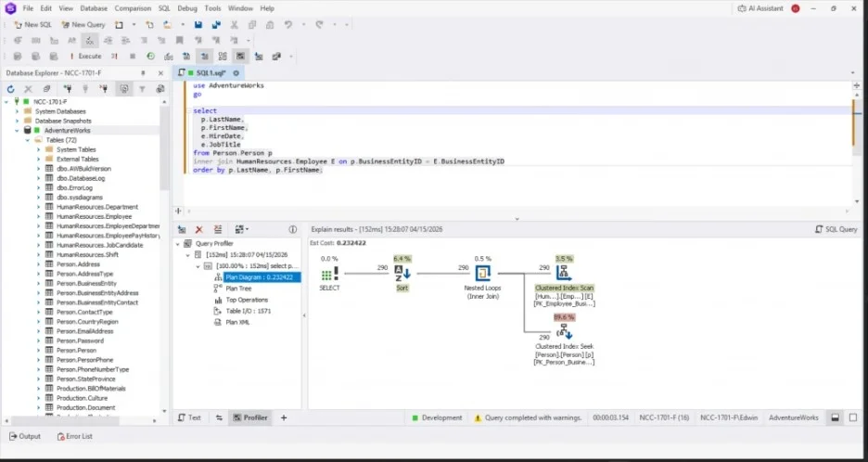Select the Clustered Index Scan node

pyautogui.click(x=564, y=281)
